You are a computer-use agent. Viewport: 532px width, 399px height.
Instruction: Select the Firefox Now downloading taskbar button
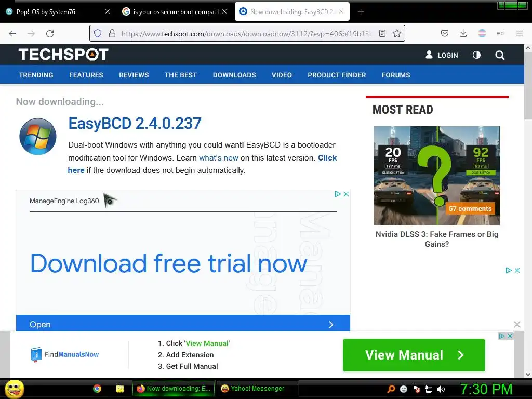coord(174,389)
